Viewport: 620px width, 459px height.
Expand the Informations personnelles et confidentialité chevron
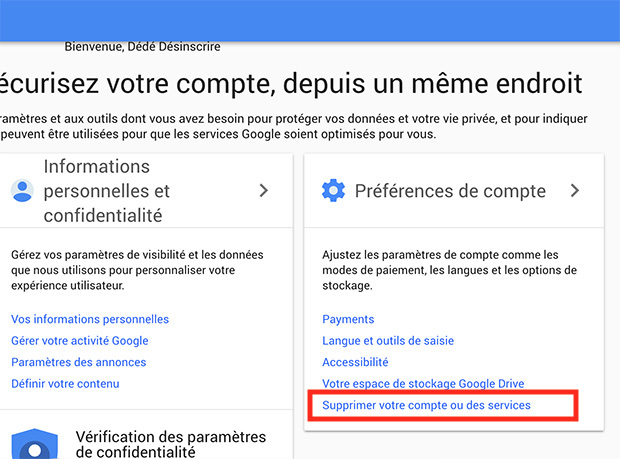[264, 190]
